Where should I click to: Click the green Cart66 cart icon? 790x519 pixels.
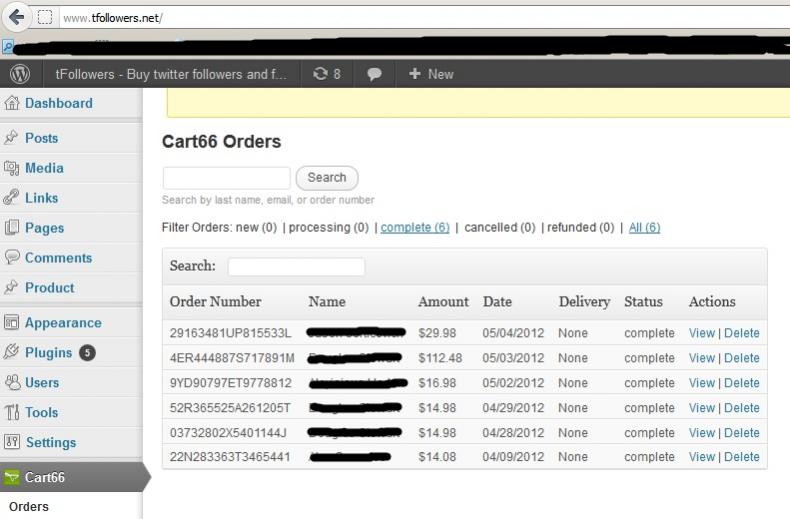11,477
